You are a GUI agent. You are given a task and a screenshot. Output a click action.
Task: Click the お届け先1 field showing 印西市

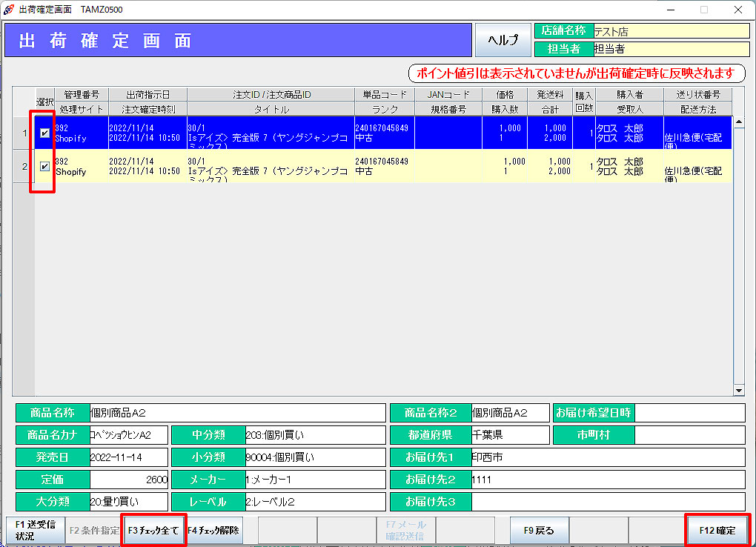608,457
